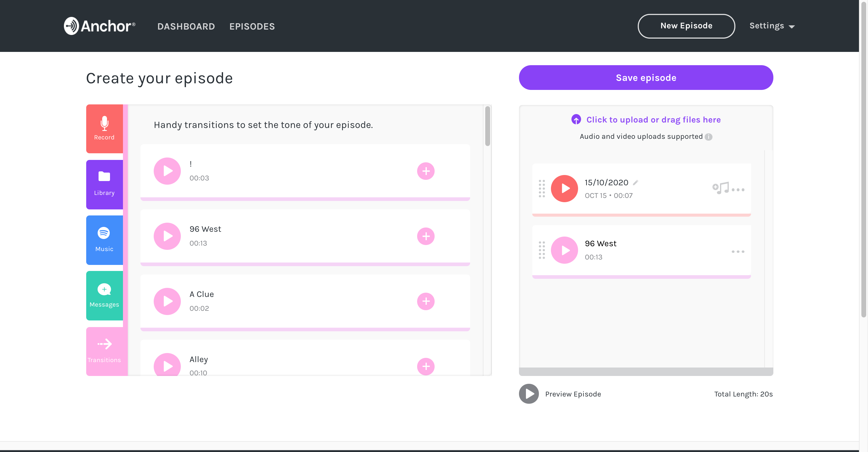The height and width of the screenshot is (452, 868).
Task: Preview the full episode
Action: (x=529, y=394)
